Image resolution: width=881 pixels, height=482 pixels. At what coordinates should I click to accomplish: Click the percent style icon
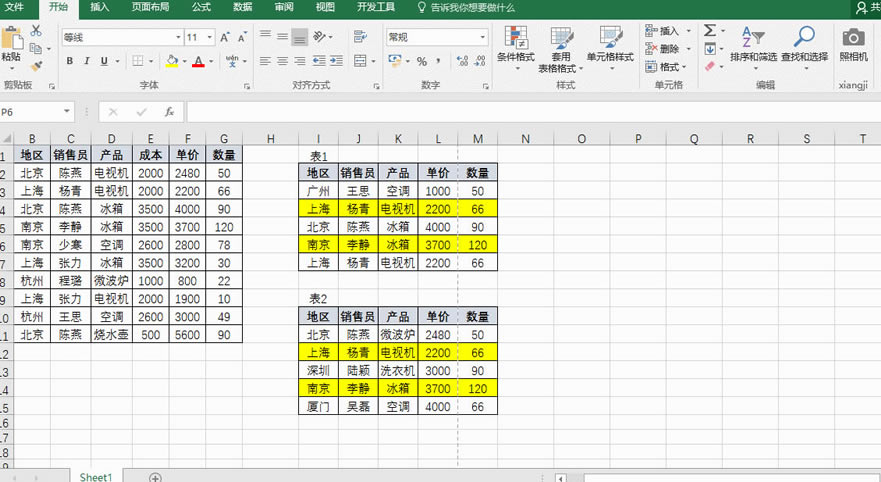coord(422,61)
